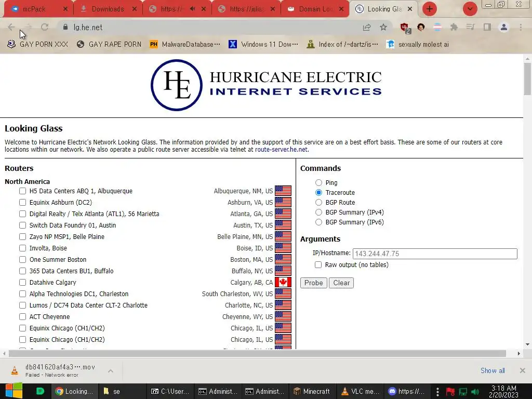
Task: Reload the lg.he.net page
Action: click(45, 27)
